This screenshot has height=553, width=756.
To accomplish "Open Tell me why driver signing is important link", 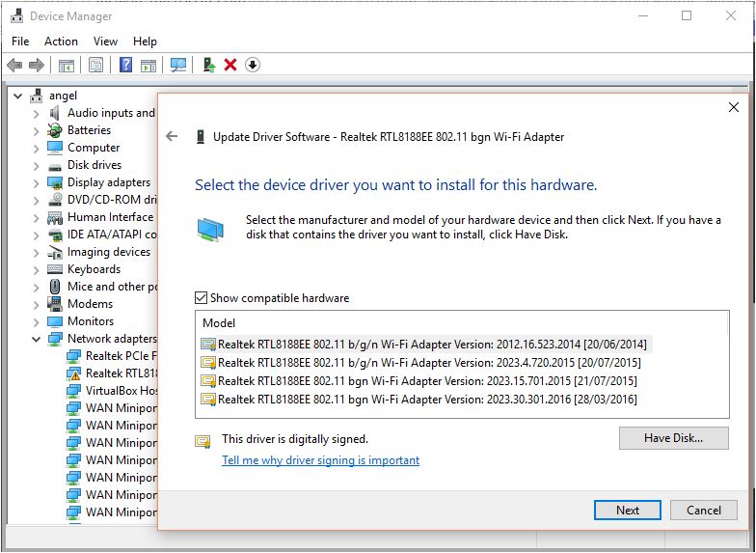I will 320,459.
